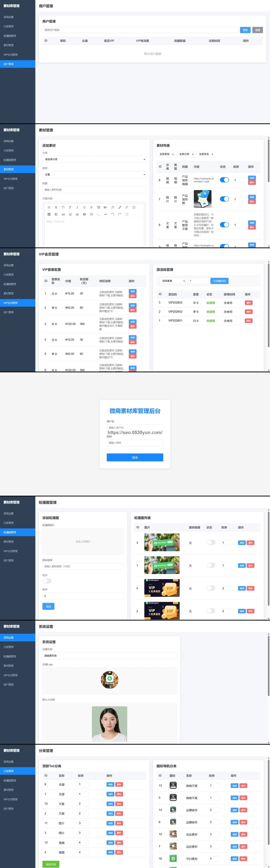Insert a table in editor
The image size is (270, 868).
tap(91, 214)
